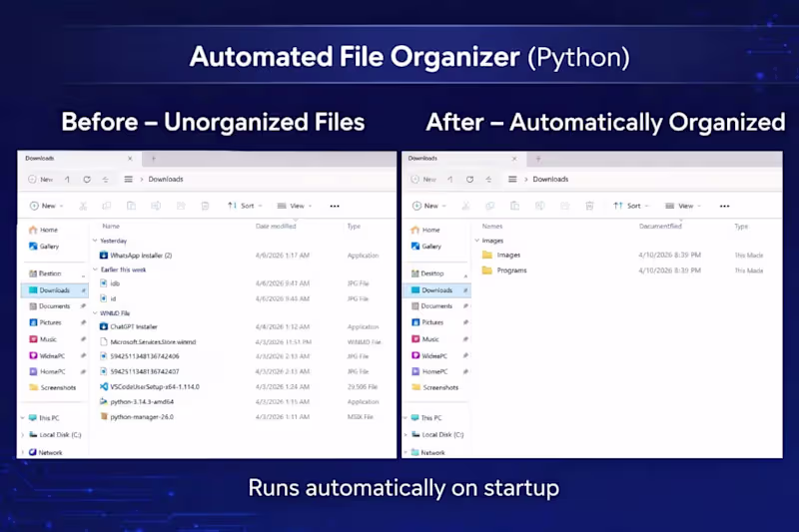
Task: Expand This PC in left window sidebar
Action: point(22,418)
